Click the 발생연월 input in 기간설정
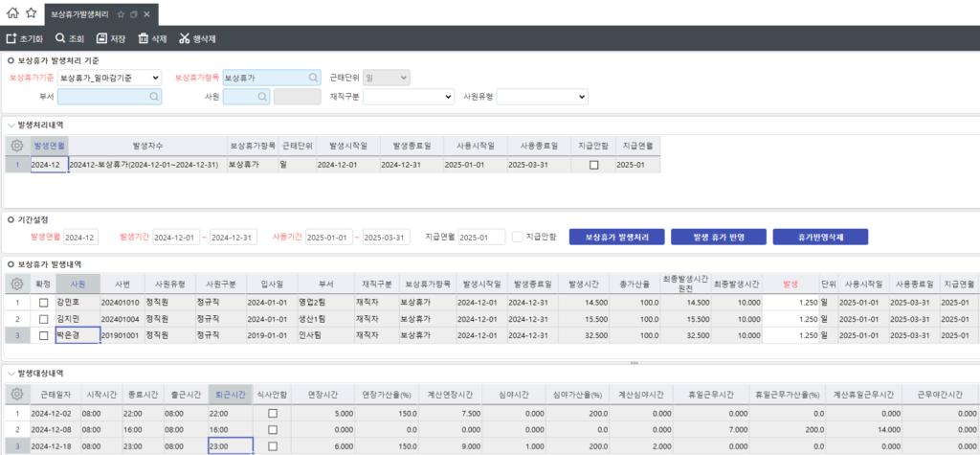The image size is (980, 455). 80,238
